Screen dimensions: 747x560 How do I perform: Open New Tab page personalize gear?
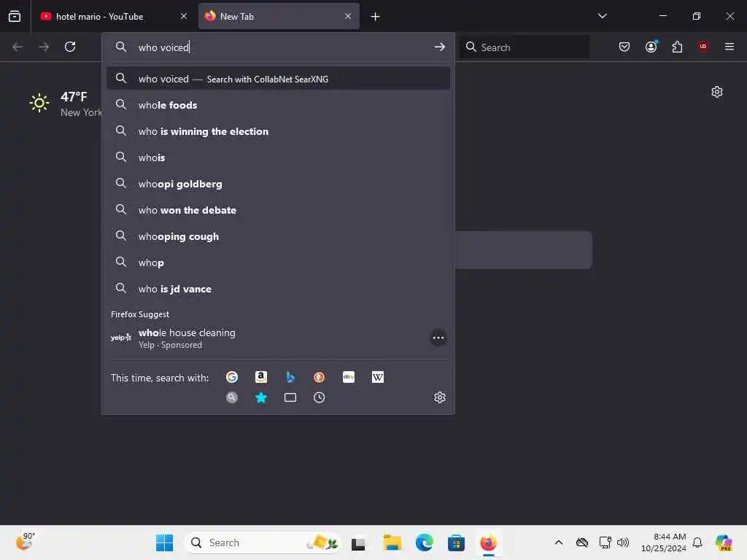click(716, 92)
